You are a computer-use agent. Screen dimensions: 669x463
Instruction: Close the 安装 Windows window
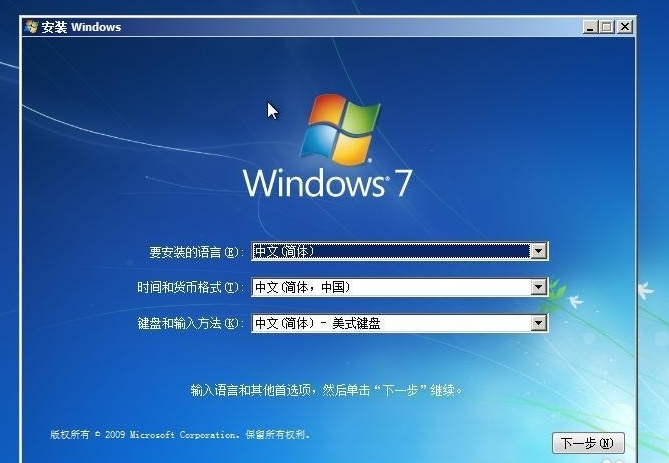(624, 27)
